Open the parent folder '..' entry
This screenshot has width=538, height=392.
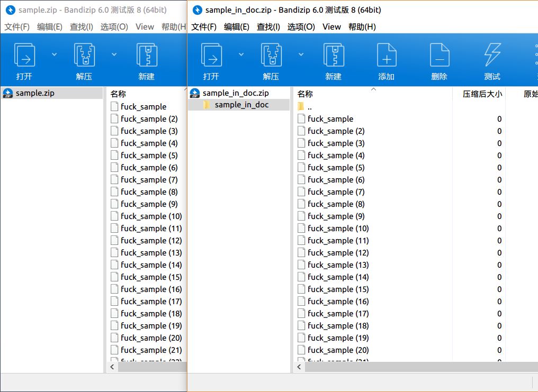(x=304, y=106)
